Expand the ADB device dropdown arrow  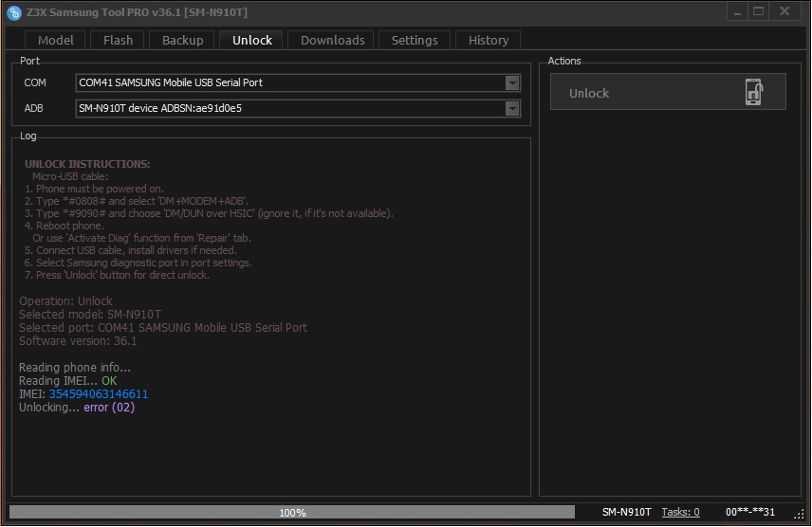(512, 109)
